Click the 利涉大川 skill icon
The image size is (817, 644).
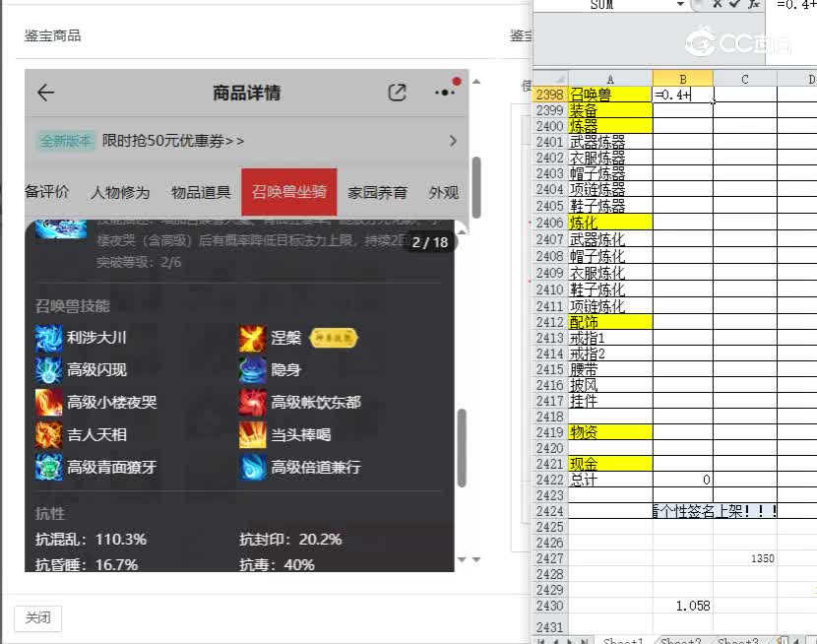coord(48,338)
